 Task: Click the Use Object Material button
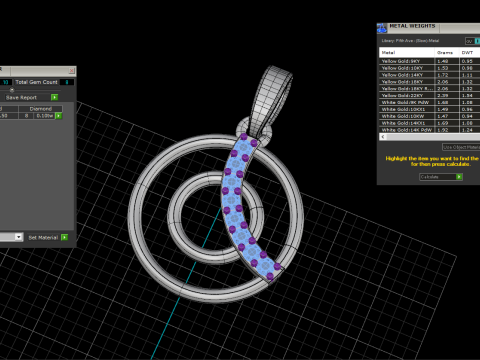pyautogui.click(x=461, y=147)
